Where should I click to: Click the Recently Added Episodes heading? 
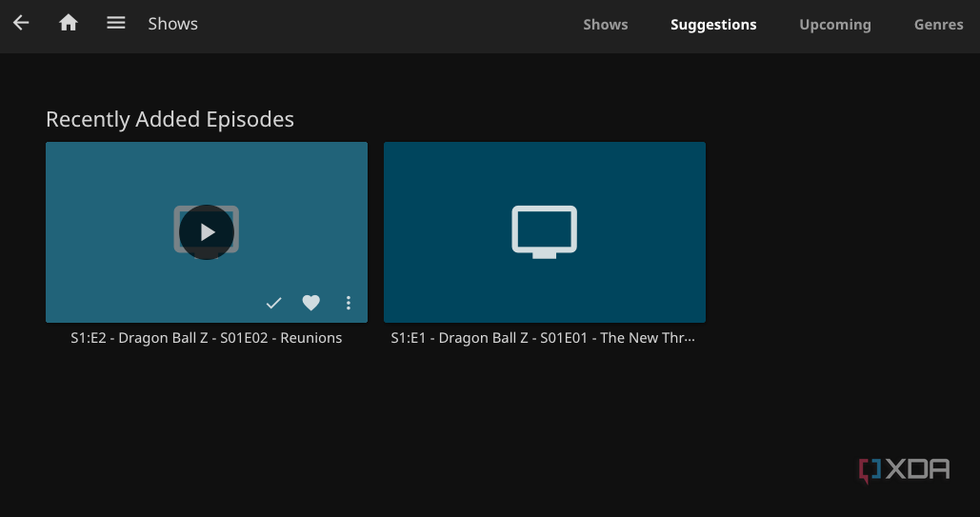[x=170, y=119]
